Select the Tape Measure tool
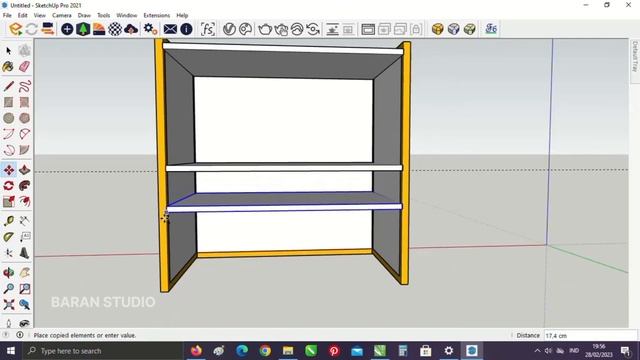This screenshot has width=640, height=360. (x=9, y=221)
